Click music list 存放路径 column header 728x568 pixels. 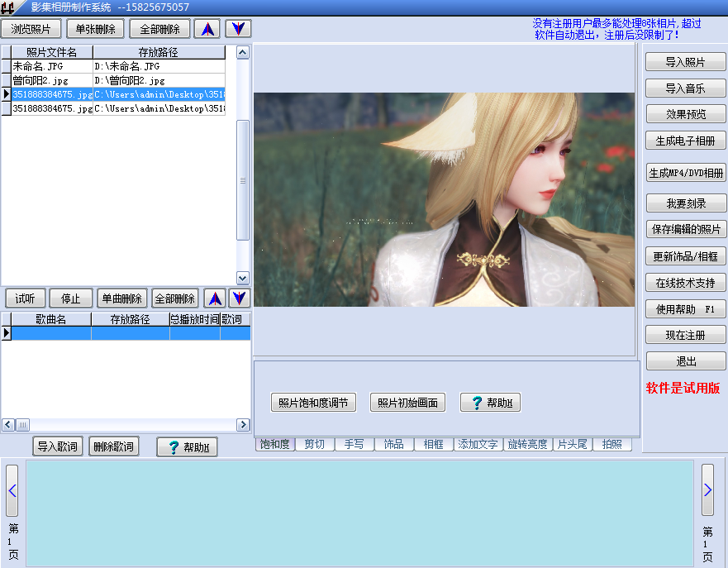[x=131, y=319]
